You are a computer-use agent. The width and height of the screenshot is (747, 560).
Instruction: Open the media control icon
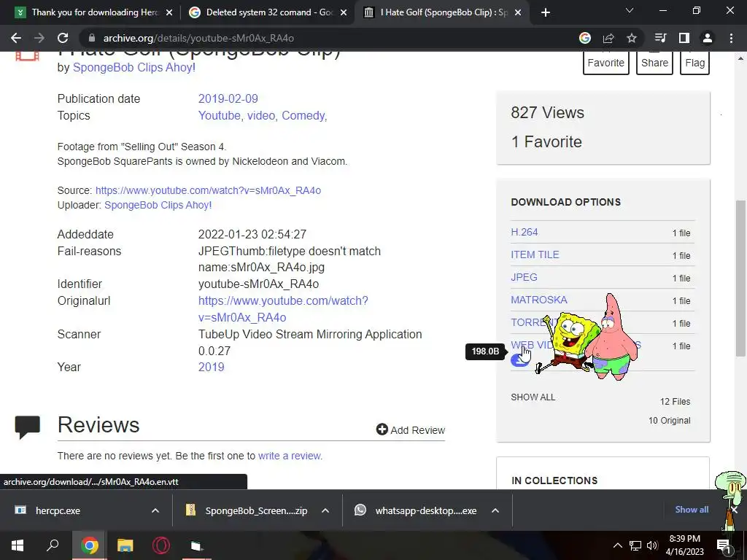point(661,38)
